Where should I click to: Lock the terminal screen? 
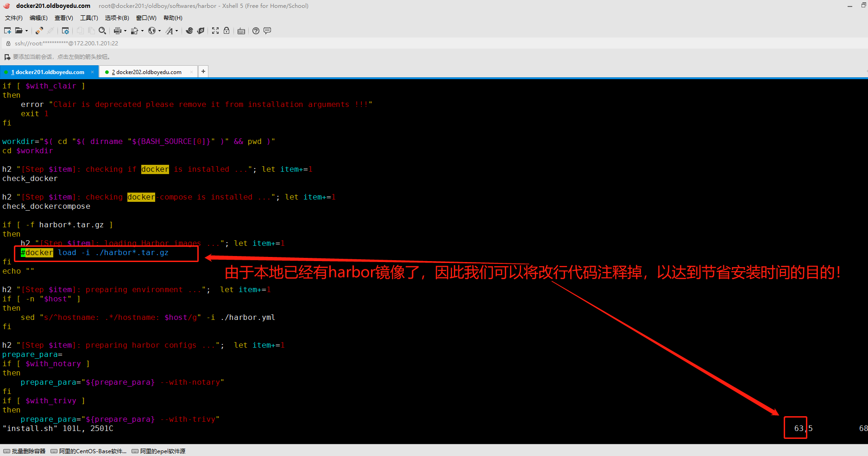pyautogui.click(x=226, y=31)
